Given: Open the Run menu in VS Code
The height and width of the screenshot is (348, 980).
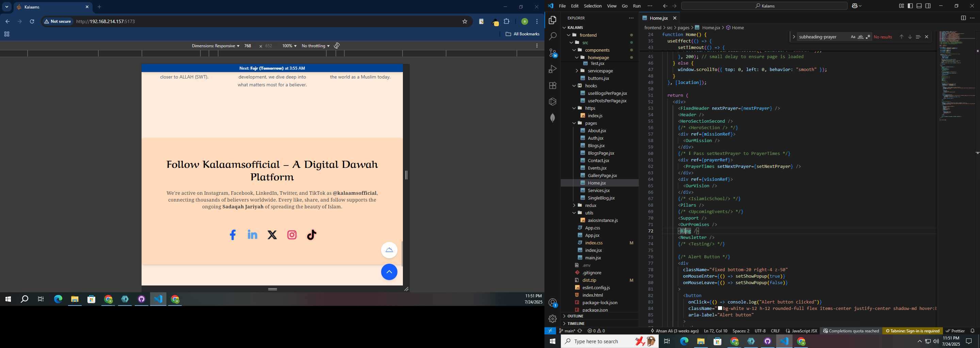Looking at the screenshot, I should (x=637, y=6).
